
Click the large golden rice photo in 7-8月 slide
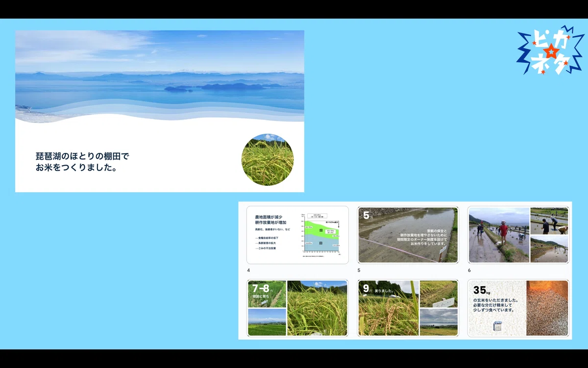click(x=317, y=308)
